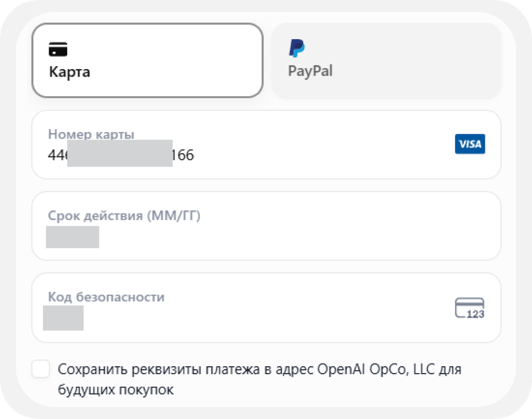Focus the Номер карты input field
Screen dimensions: 532x419
tap(266, 145)
